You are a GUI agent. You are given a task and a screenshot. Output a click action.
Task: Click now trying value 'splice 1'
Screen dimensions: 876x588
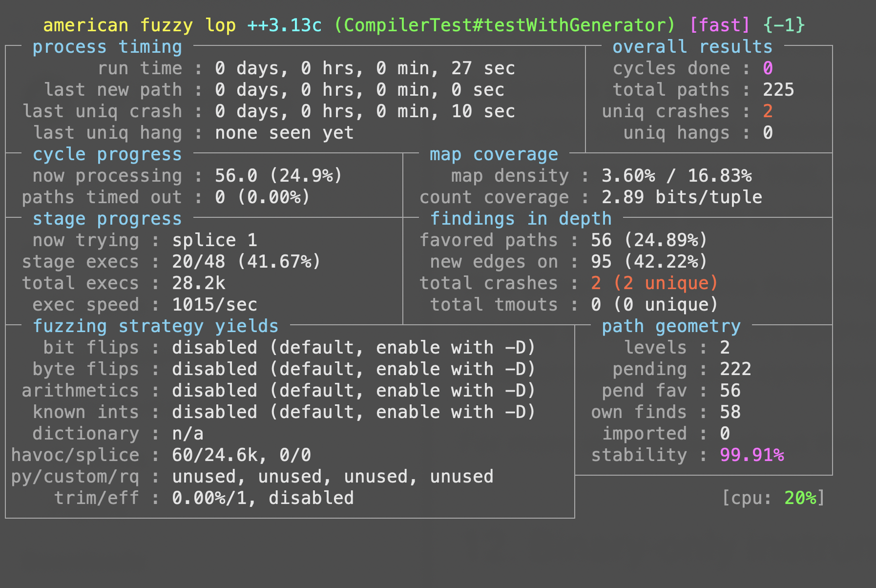214,240
